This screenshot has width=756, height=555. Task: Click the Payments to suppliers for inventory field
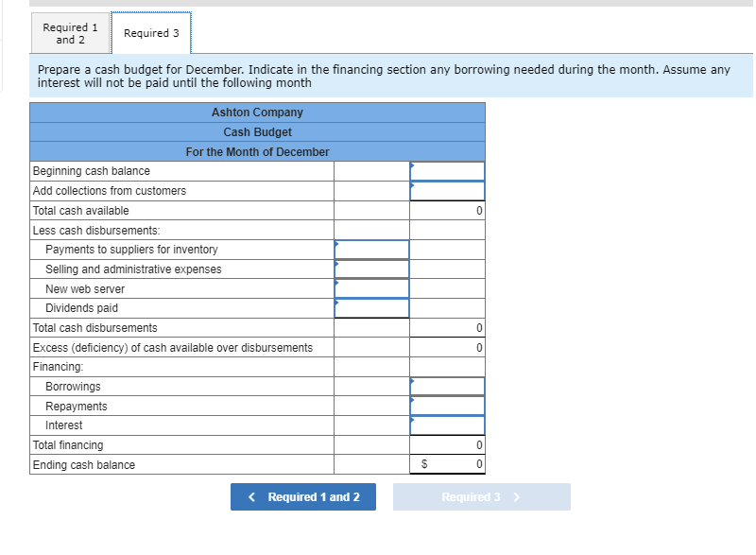click(x=371, y=250)
